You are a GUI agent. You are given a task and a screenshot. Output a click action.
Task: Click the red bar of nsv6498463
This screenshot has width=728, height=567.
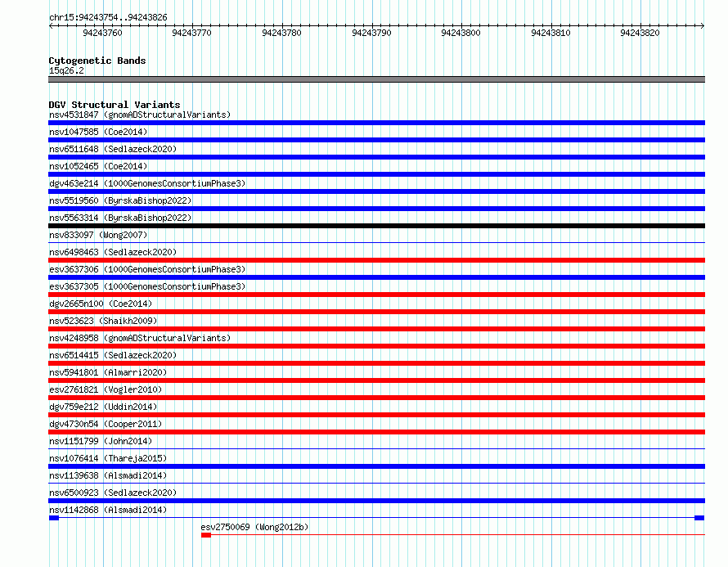pyautogui.click(x=376, y=260)
